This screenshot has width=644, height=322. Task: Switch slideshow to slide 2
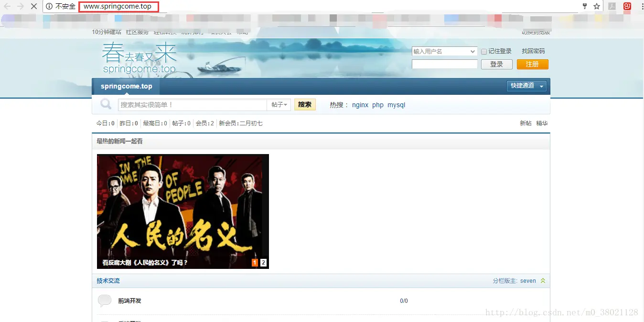point(263,263)
